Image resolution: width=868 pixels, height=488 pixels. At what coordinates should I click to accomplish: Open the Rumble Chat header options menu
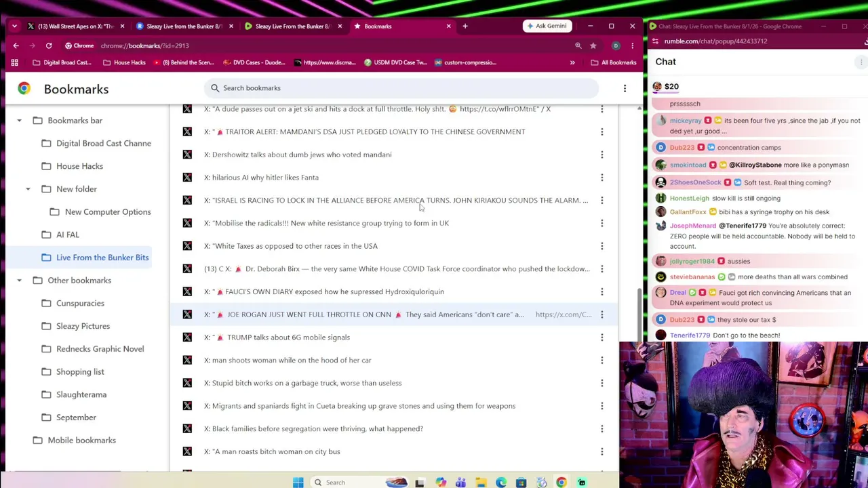coord(861,62)
